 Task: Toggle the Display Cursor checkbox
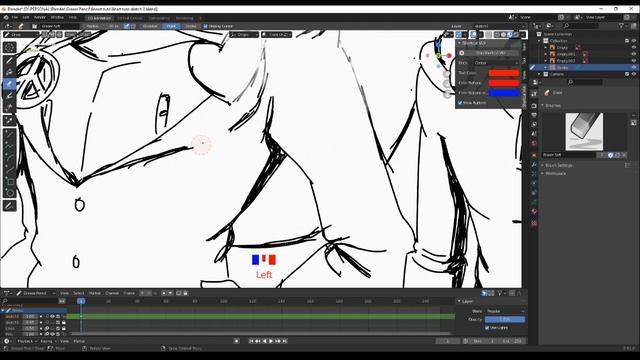[206, 26]
